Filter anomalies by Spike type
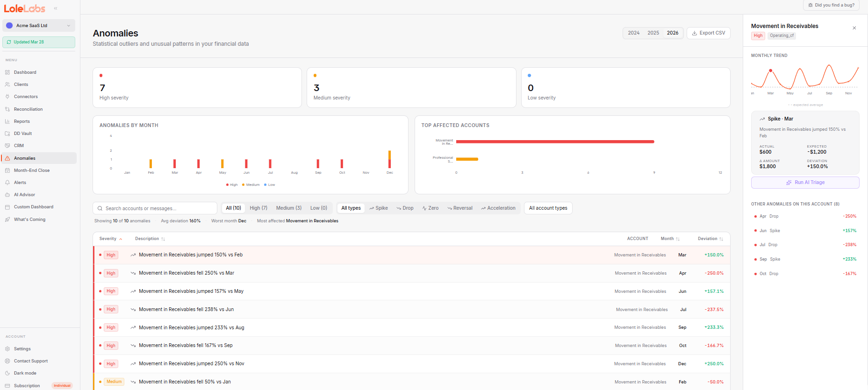The width and height of the screenshot is (868, 390). [378, 208]
